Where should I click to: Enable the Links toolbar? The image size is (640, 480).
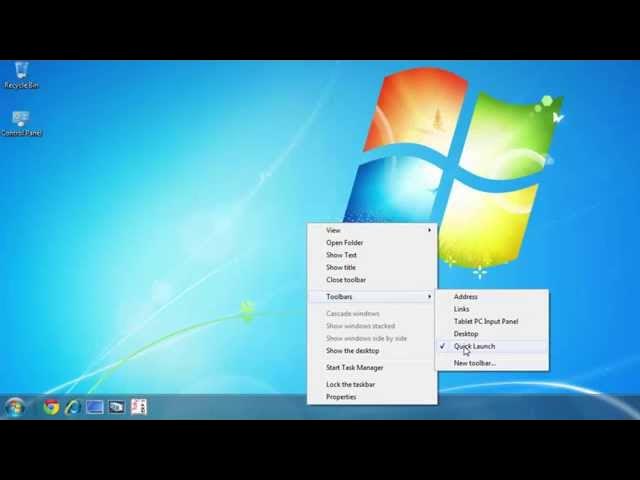coord(492,309)
